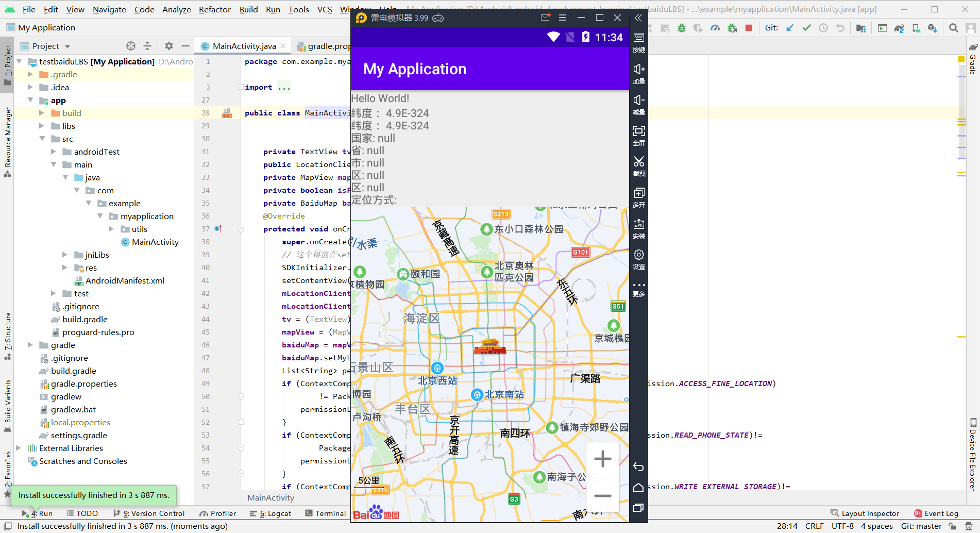Viewport: 980px width, 533px height.
Task: Open the Refactor menu
Action: point(215,9)
